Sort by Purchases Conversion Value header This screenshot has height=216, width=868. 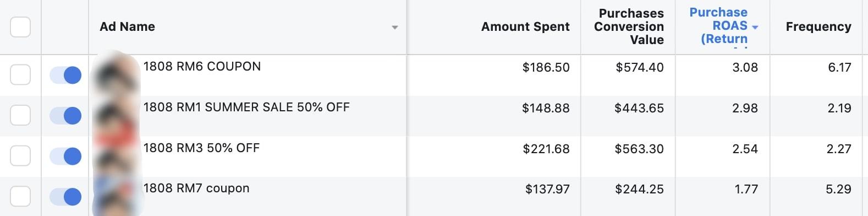(629, 26)
